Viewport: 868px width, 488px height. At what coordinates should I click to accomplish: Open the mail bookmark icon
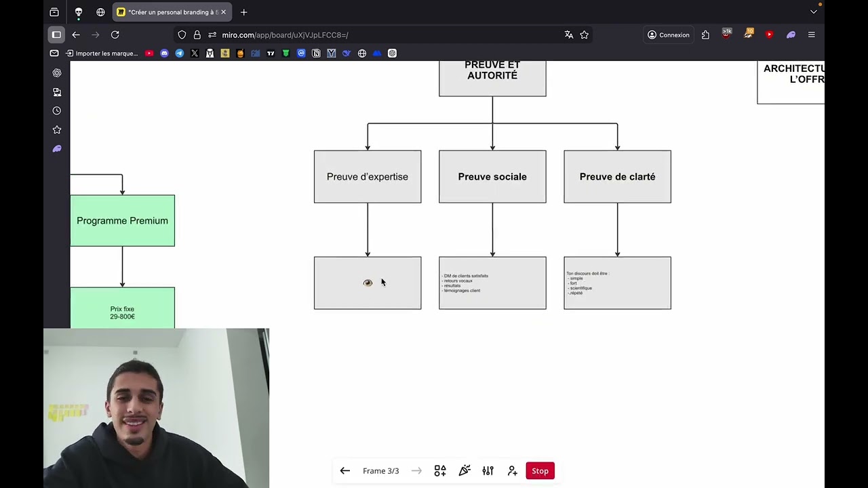(x=54, y=54)
